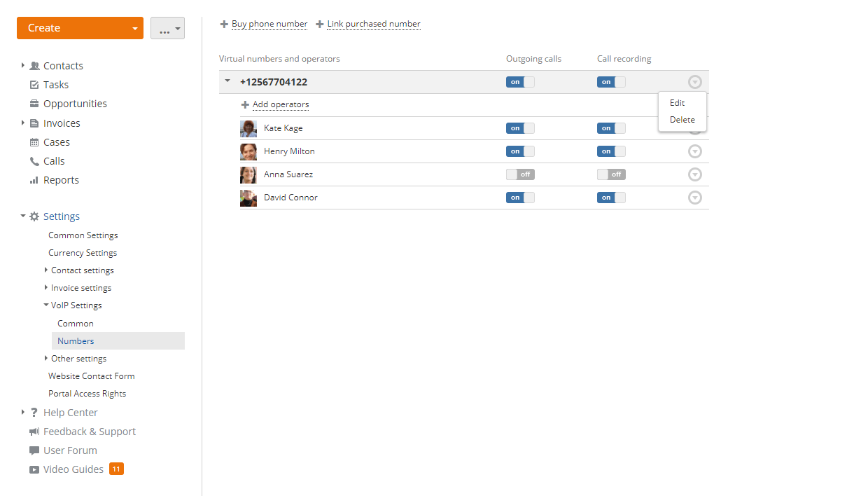Open Website Contact Form settings
The image size is (868, 496).
click(x=91, y=376)
